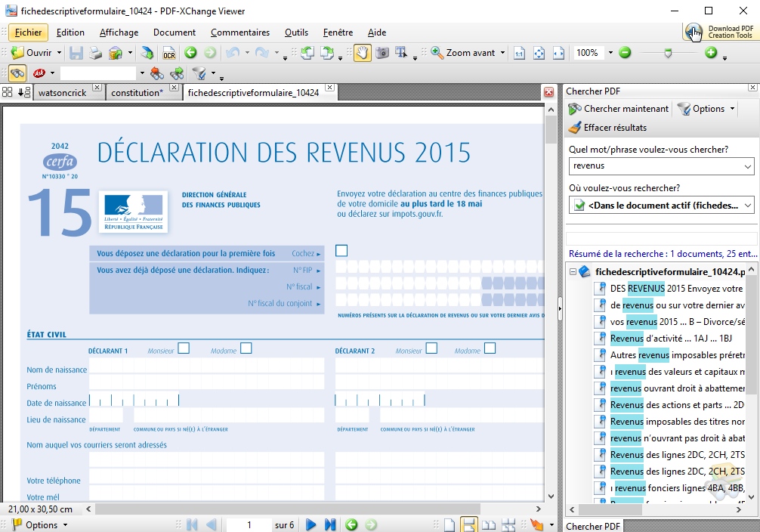Viewport: 760px width, 532px height.
Task: Tick the Monsieur checkbox for Déclarant 1
Action: [x=184, y=348]
